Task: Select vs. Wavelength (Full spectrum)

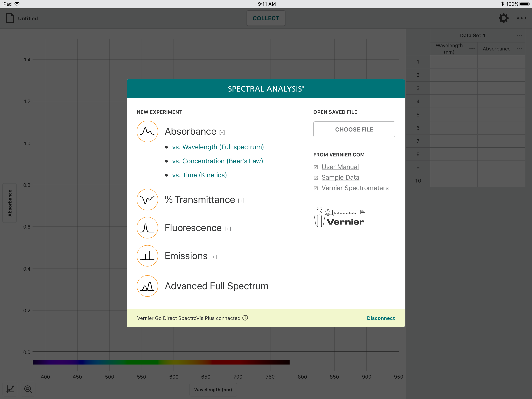Action: click(x=218, y=147)
